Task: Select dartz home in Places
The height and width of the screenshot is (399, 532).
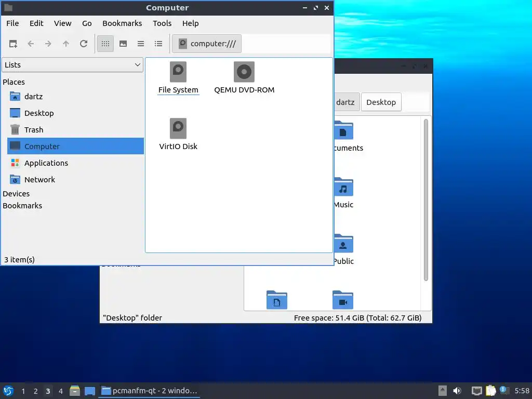Action: (x=75, y=97)
